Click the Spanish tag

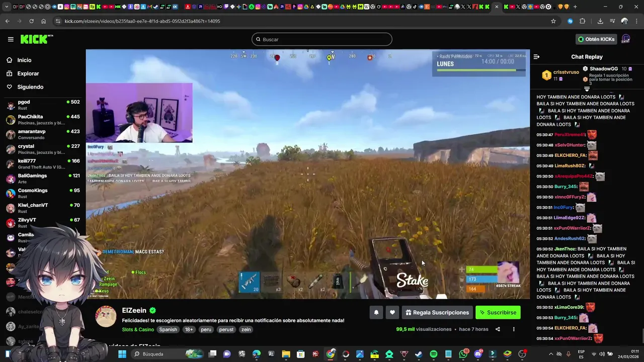click(x=168, y=329)
